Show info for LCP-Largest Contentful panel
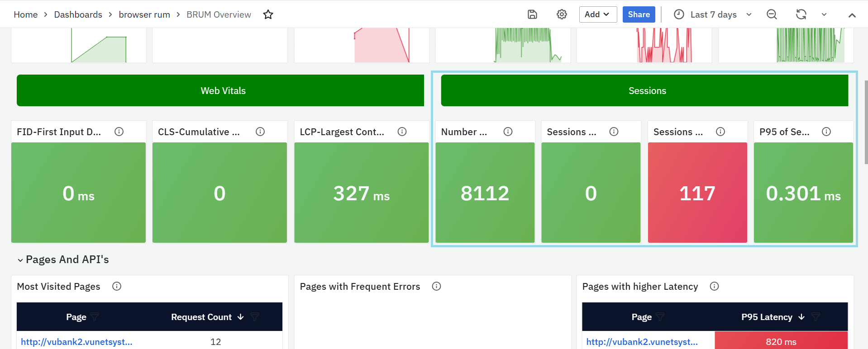This screenshot has height=349, width=868. [402, 132]
